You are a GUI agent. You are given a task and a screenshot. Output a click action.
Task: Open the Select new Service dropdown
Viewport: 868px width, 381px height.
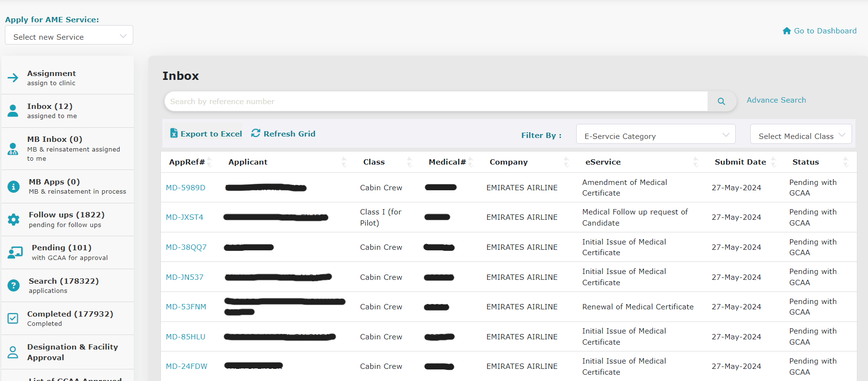pyautogui.click(x=69, y=37)
